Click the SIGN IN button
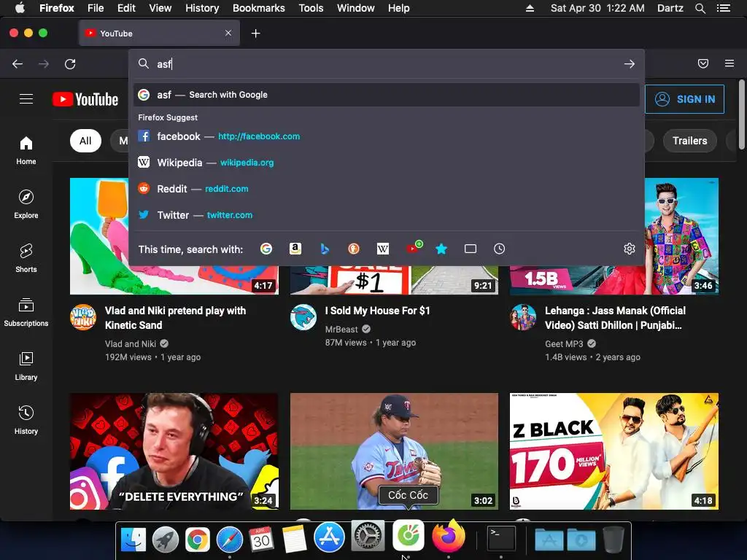The image size is (747, 560). 684,99
